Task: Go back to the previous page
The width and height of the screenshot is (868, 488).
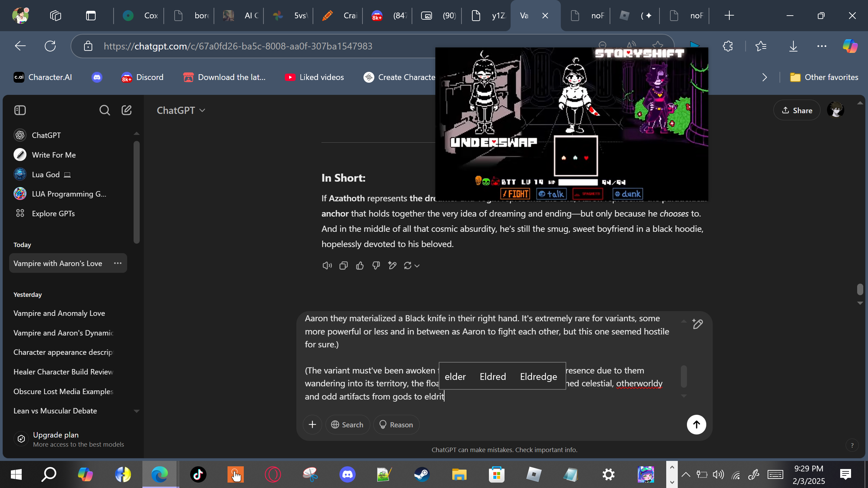Action: coord(20,46)
